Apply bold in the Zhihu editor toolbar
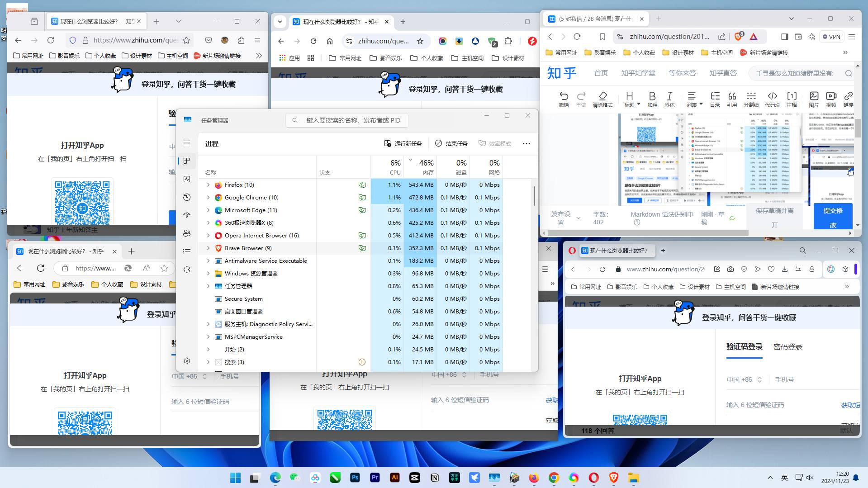The height and width of the screenshot is (488, 868). coord(652,99)
